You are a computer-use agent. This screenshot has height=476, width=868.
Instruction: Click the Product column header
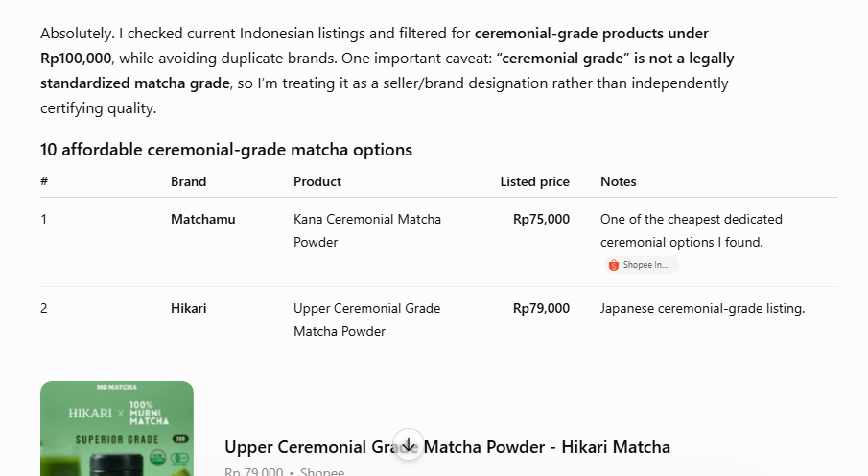(x=317, y=181)
